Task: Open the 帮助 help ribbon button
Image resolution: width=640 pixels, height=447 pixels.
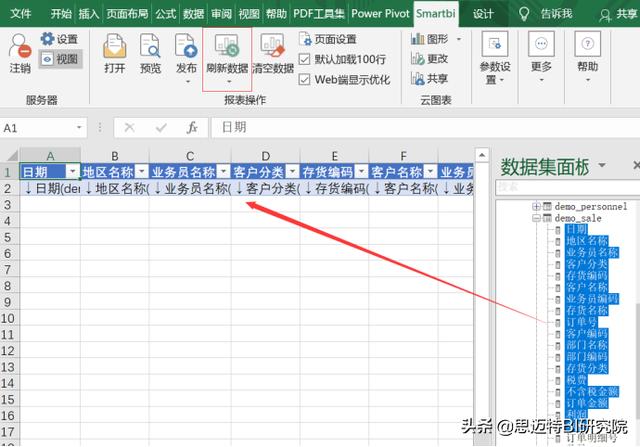Action: (587, 56)
